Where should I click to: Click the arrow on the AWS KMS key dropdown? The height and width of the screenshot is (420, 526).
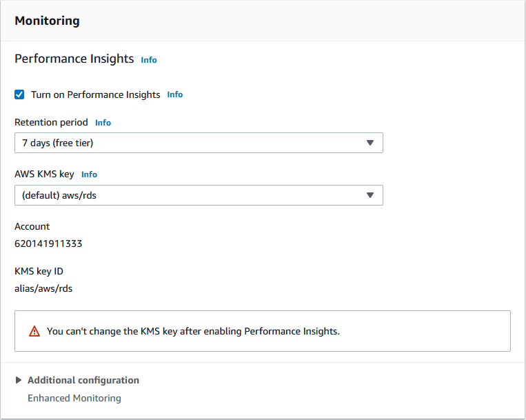(370, 195)
